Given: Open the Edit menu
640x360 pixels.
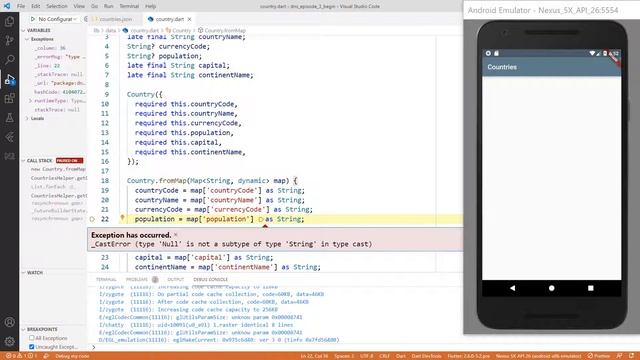Looking at the screenshot, I should coord(36,6).
